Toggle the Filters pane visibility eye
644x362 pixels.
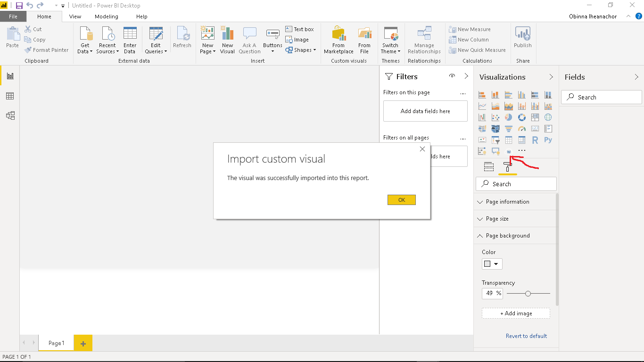coord(452,76)
